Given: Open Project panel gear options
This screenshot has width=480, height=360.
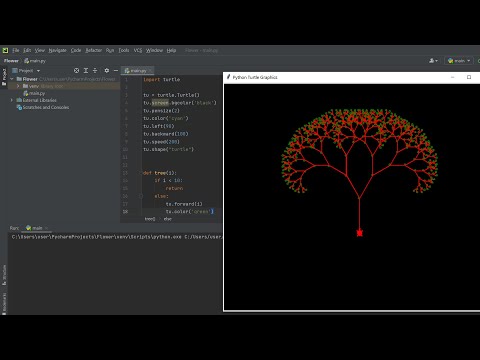Looking at the screenshot, I should [107, 71].
